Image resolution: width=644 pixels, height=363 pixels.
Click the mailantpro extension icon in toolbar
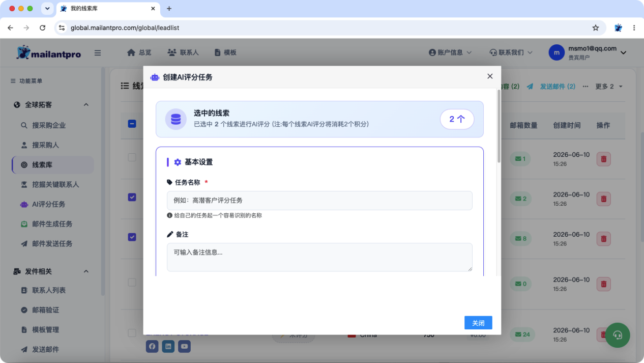[x=618, y=28]
